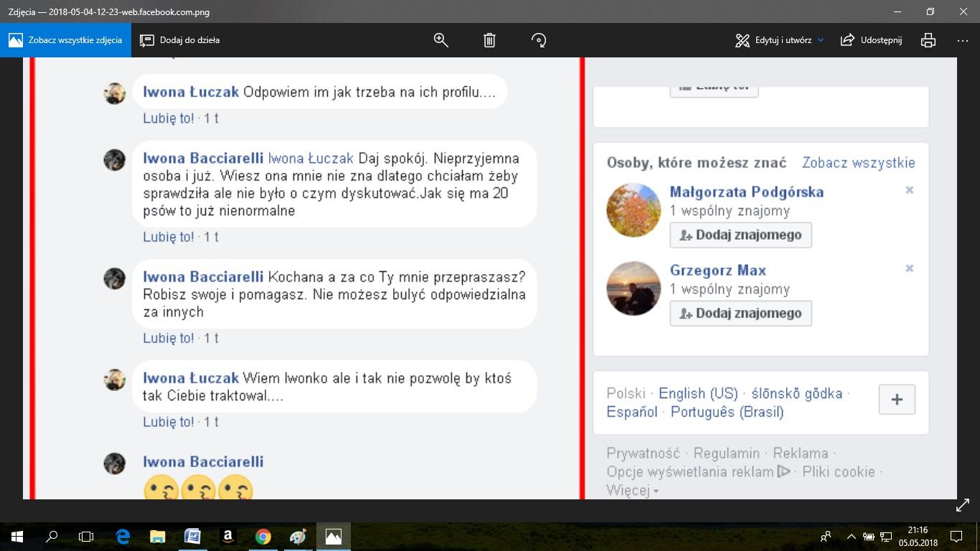The height and width of the screenshot is (551, 980).
Task: Open Zobacz wszystkie link for suggested people
Action: click(x=858, y=163)
